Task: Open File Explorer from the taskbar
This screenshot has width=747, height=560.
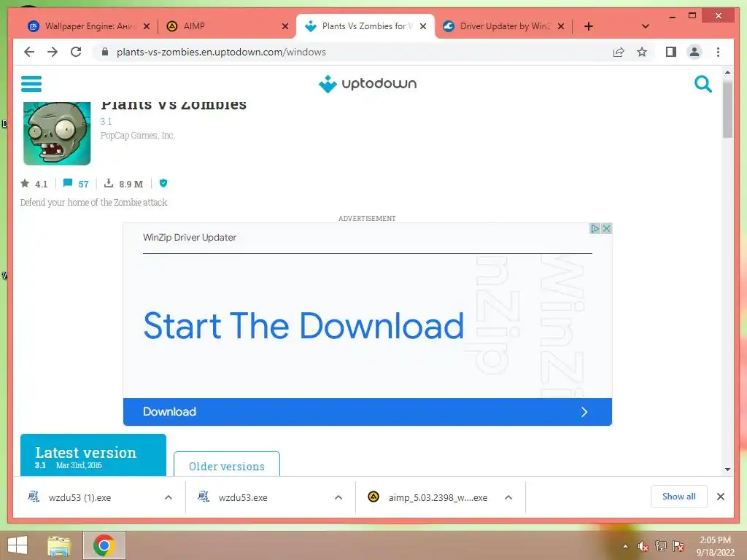Action: (59, 545)
